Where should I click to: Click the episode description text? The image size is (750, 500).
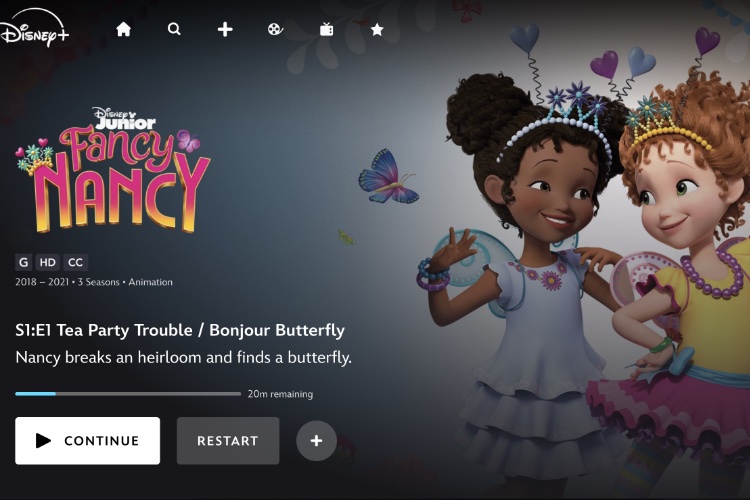tap(184, 357)
